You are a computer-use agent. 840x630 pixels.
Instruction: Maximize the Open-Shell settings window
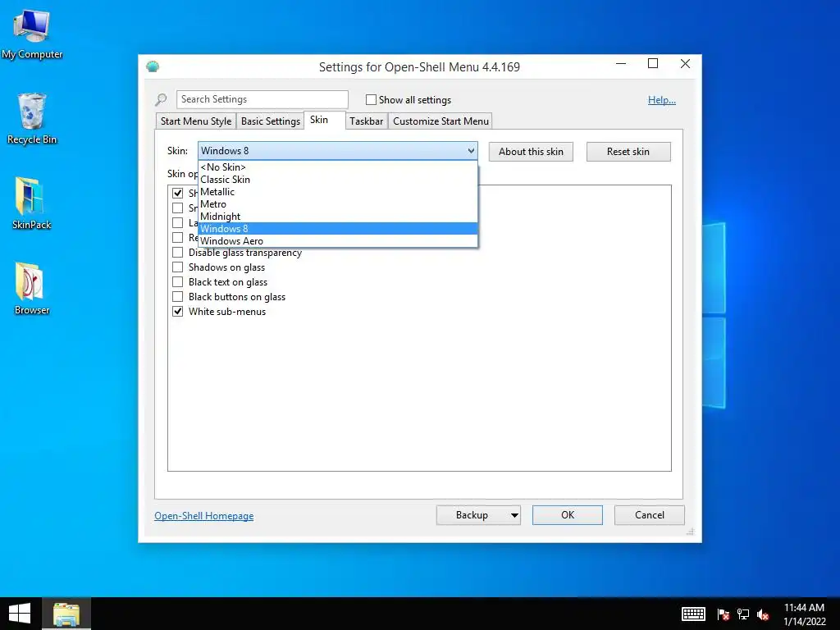tap(653, 64)
